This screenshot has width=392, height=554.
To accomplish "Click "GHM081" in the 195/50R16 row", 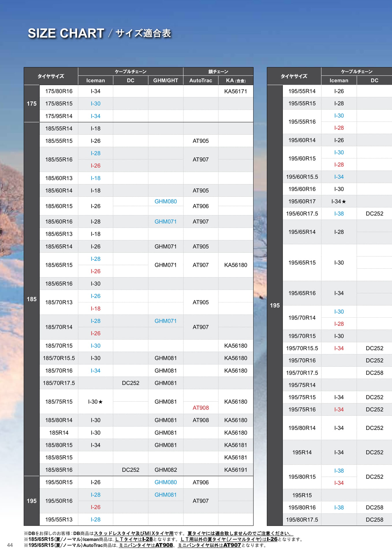I will (x=166, y=495).
